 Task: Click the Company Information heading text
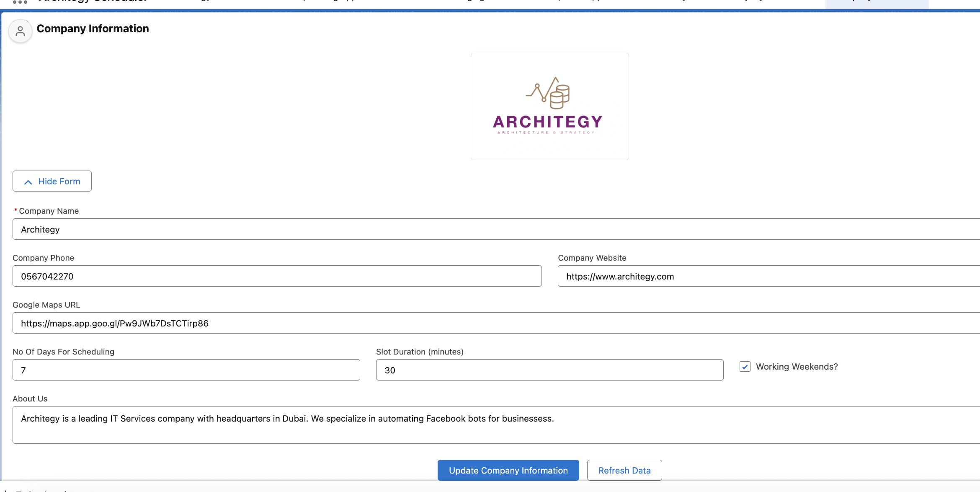pos(93,28)
